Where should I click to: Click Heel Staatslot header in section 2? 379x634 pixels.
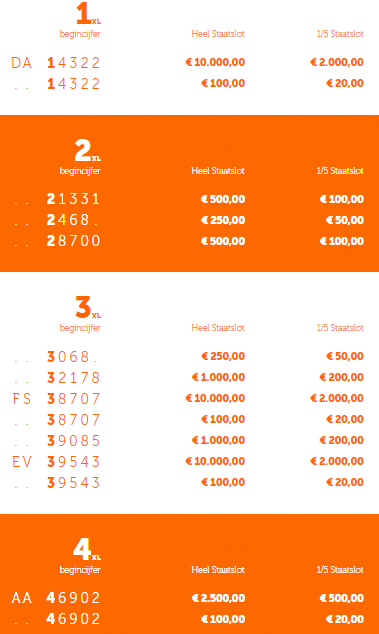point(218,171)
